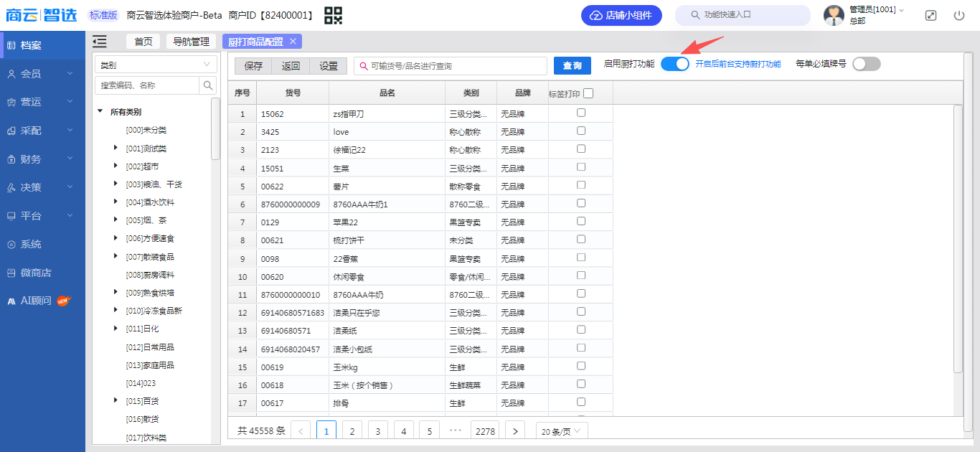The width and height of the screenshot is (980, 452).
Task: Enable the 每单必填牌号 switch
Action: point(866,64)
